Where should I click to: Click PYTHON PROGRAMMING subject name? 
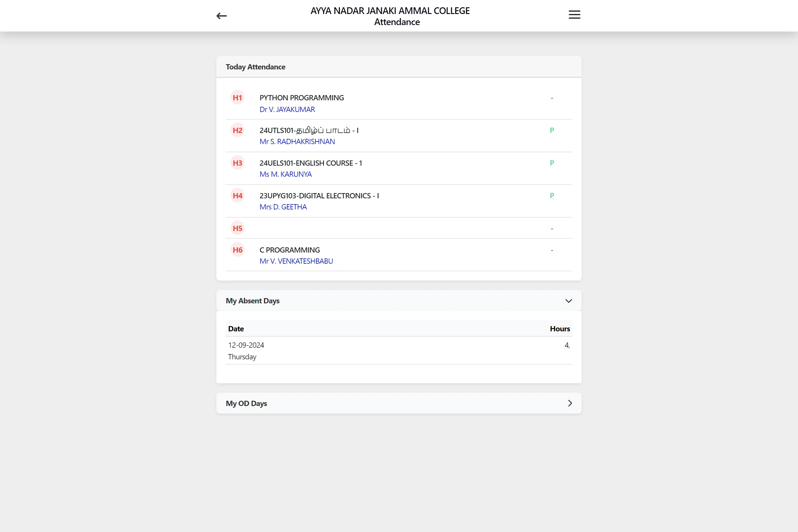coord(302,98)
